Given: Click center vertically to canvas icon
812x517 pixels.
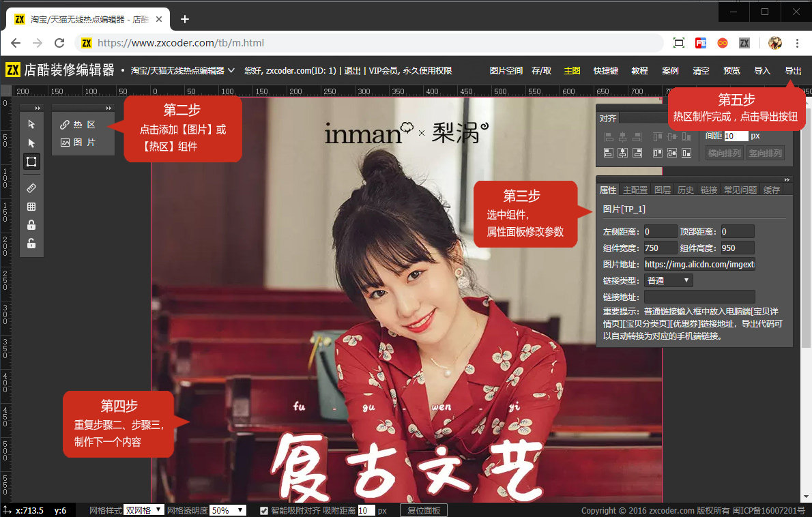Looking at the screenshot, I should 671,153.
